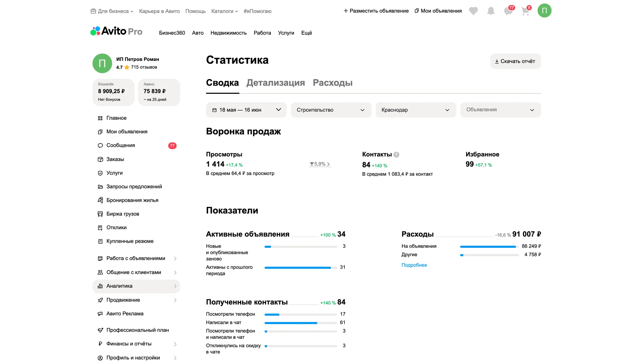This screenshot has height=364, width=642.
Task: Click the Главное sidebar icon
Action: 100,118
